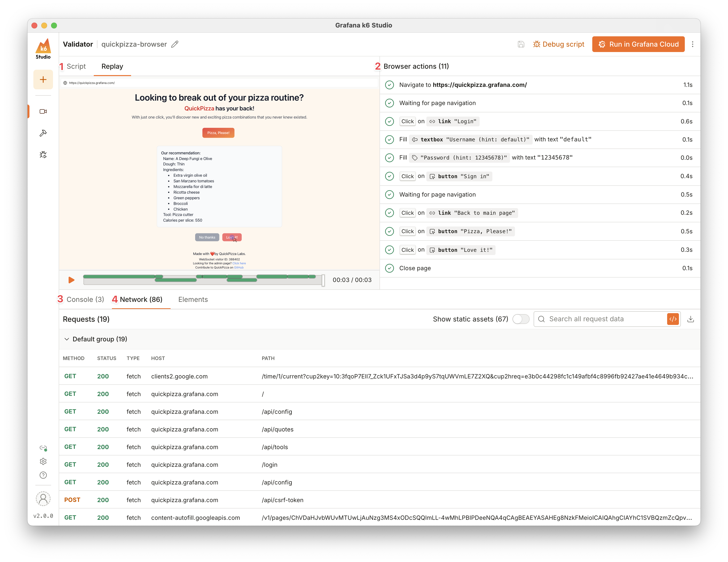The height and width of the screenshot is (562, 728).
Task: Click link icon in "Back to main page" action
Action: coord(432,213)
